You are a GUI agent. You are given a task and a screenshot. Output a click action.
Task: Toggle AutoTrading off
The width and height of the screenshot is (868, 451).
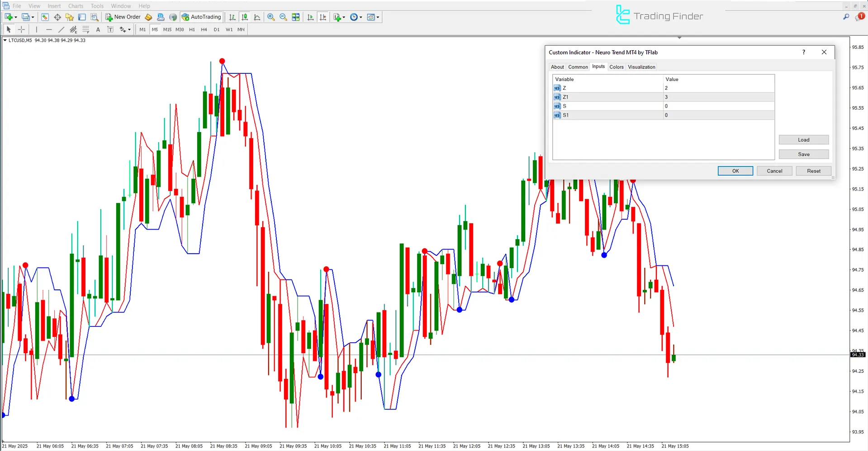pyautogui.click(x=201, y=17)
